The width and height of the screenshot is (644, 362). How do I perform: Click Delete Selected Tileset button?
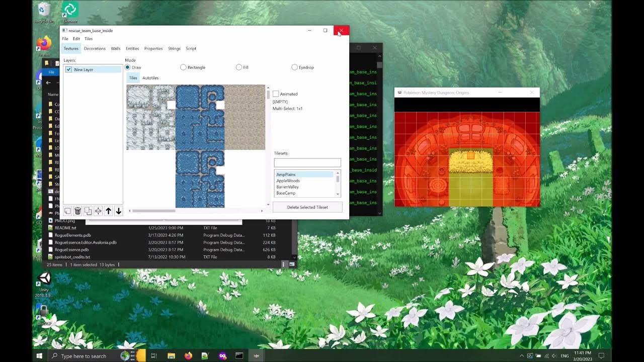307,207
